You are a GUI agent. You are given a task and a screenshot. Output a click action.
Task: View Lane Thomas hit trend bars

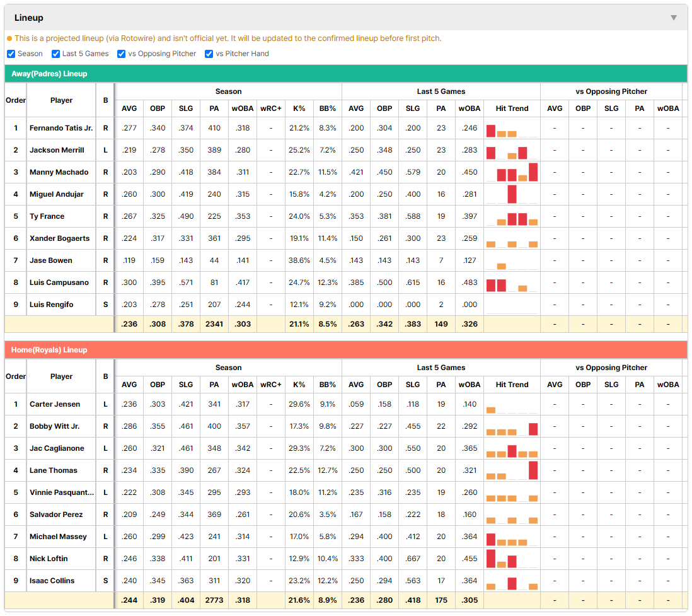pyautogui.click(x=512, y=470)
